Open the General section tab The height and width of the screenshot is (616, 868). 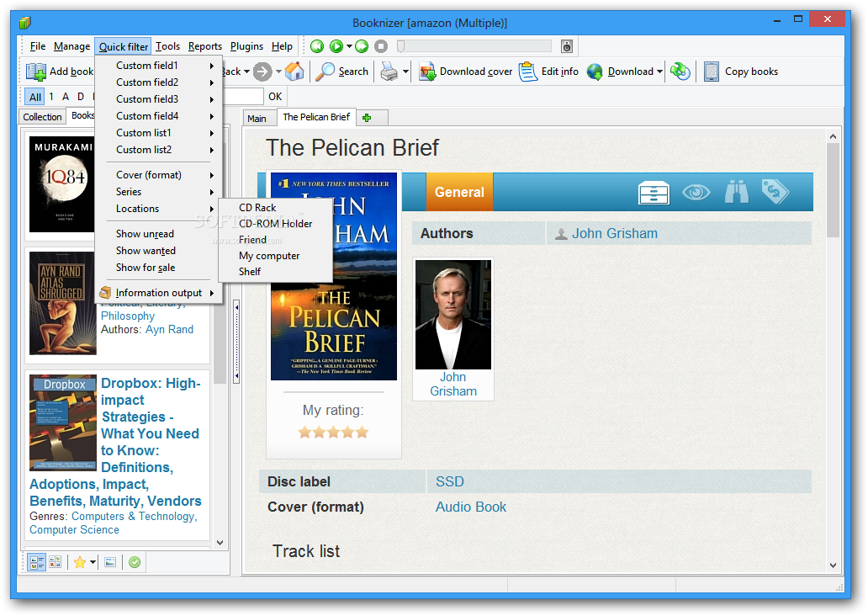pos(459,192)
